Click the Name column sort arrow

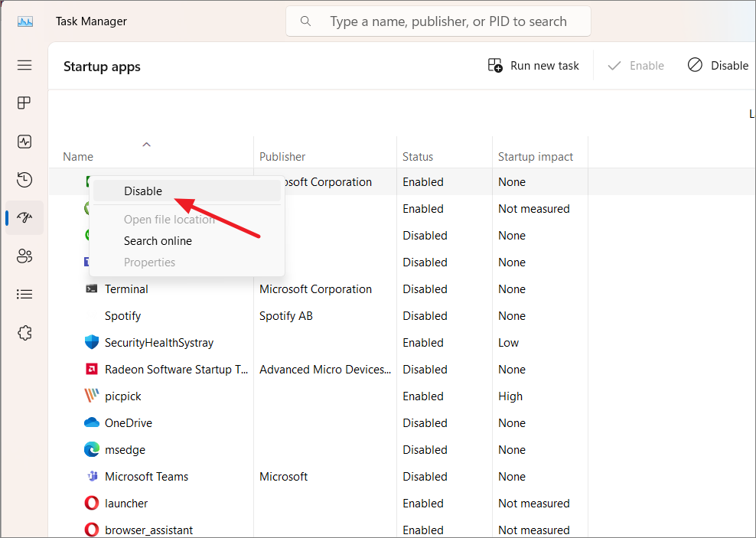point(146,144)
